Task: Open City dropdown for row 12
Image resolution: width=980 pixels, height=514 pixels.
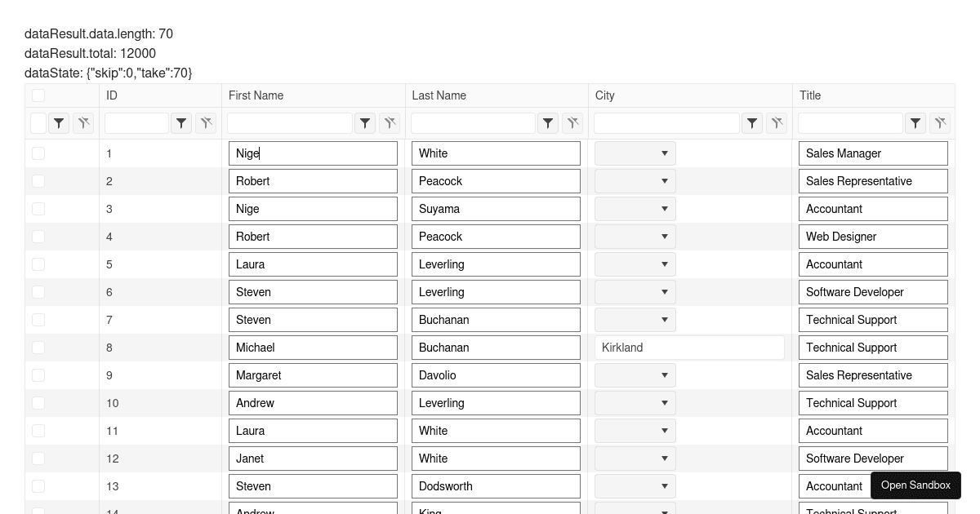Action: pos(635,459)
